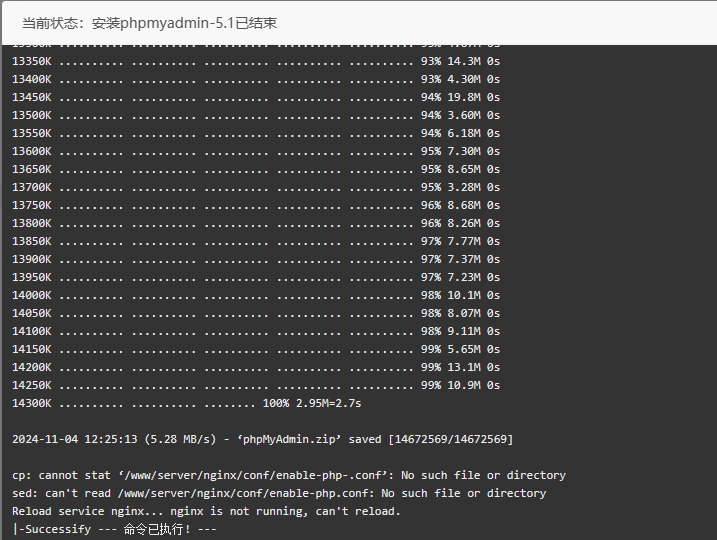This screenshot has width=717, height=540.
Task: Click the '99% 13.1M 0s' progress value
Action: pyautogui.click(x=460, y=367)
